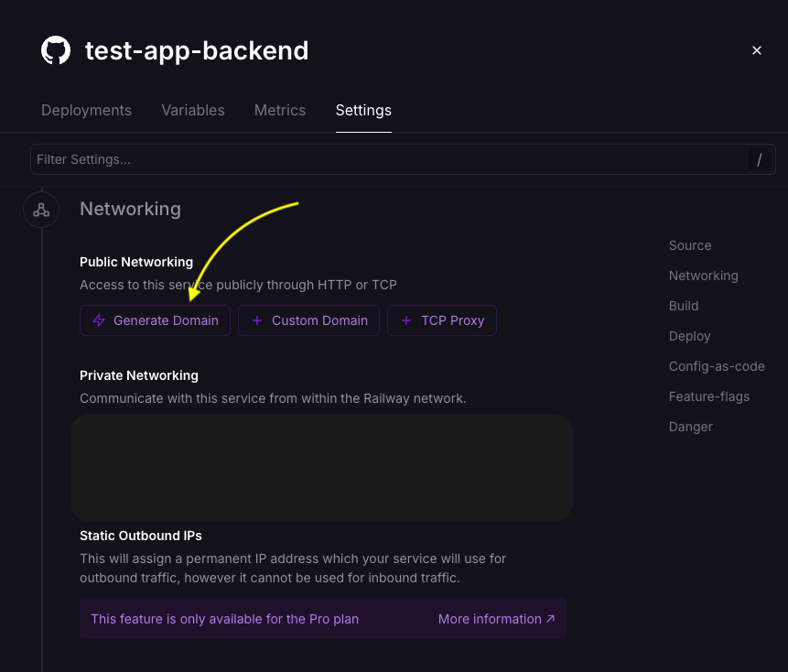This screenshot has height=672, width=788.
Task: Focus the Filter Settings input field
Action: [x=384, y=159]
